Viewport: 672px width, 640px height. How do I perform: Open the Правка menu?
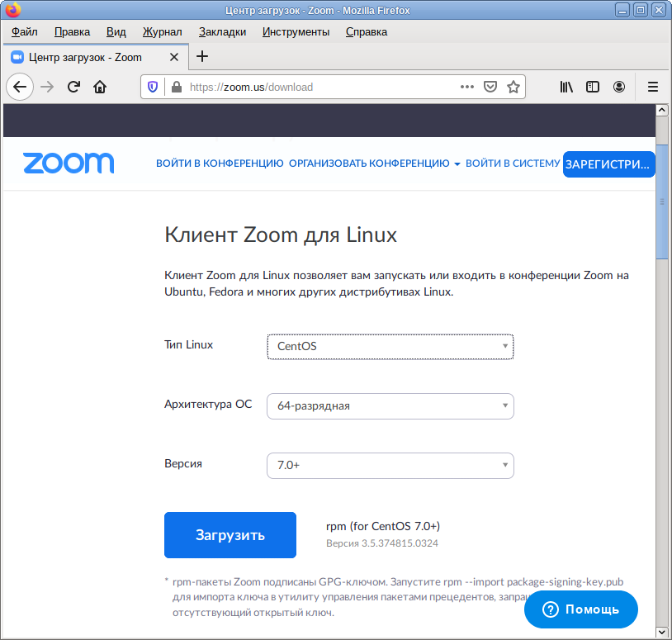pyautogui.click(x=72, y=31)
